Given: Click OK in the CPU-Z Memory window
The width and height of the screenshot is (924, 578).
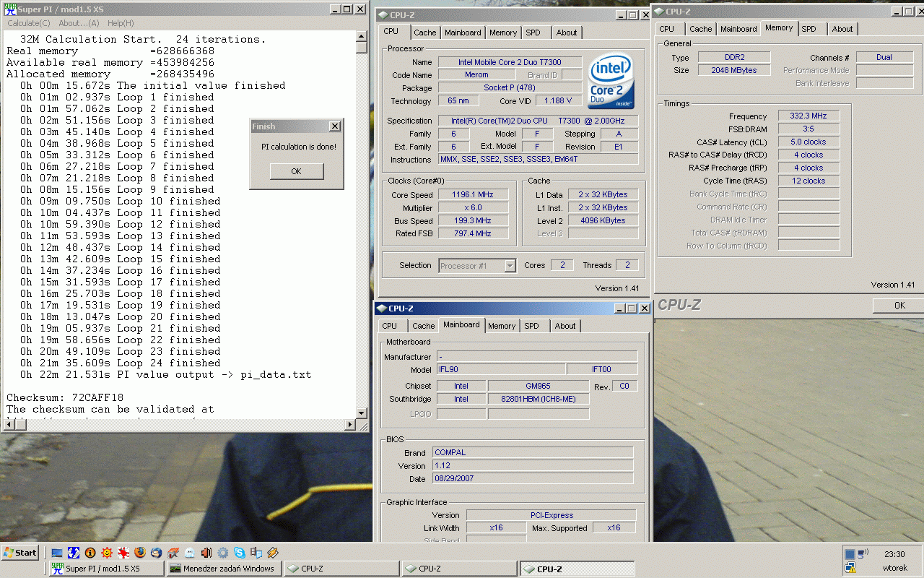Looking at the screenshot, I should tap(899, 306).
